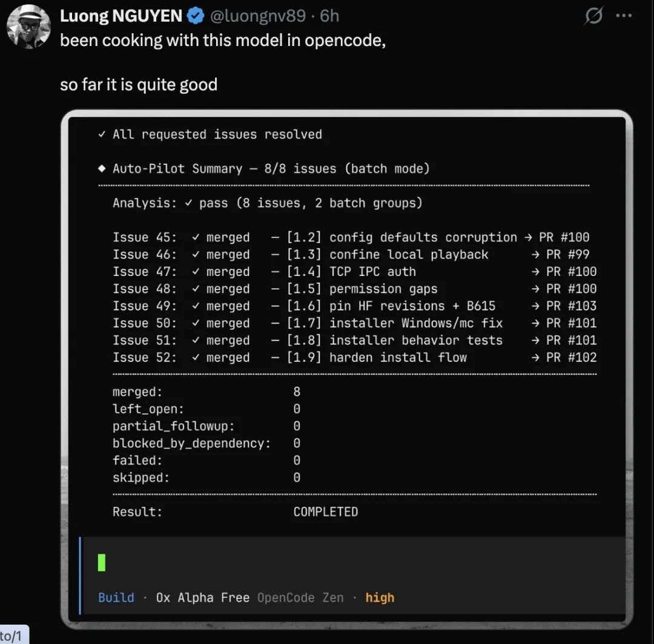Click the Issue 45 merged checkmark
The height and width of the screenshot is (644, 654).
pyautogui.click(x=196, y=237)
